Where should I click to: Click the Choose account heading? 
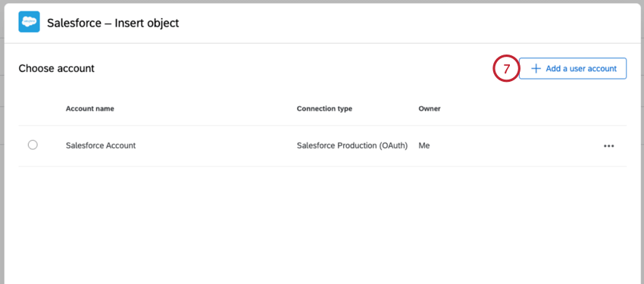56,68
